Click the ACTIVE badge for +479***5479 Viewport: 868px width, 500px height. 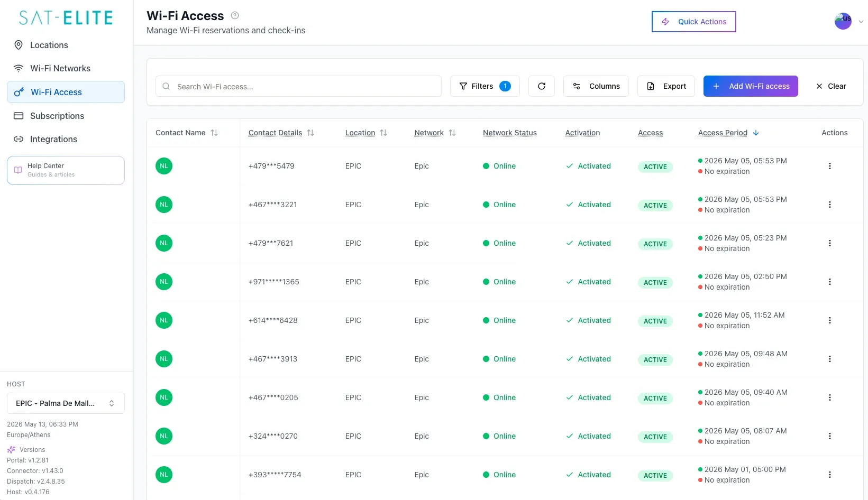click(x=655, y=167)
